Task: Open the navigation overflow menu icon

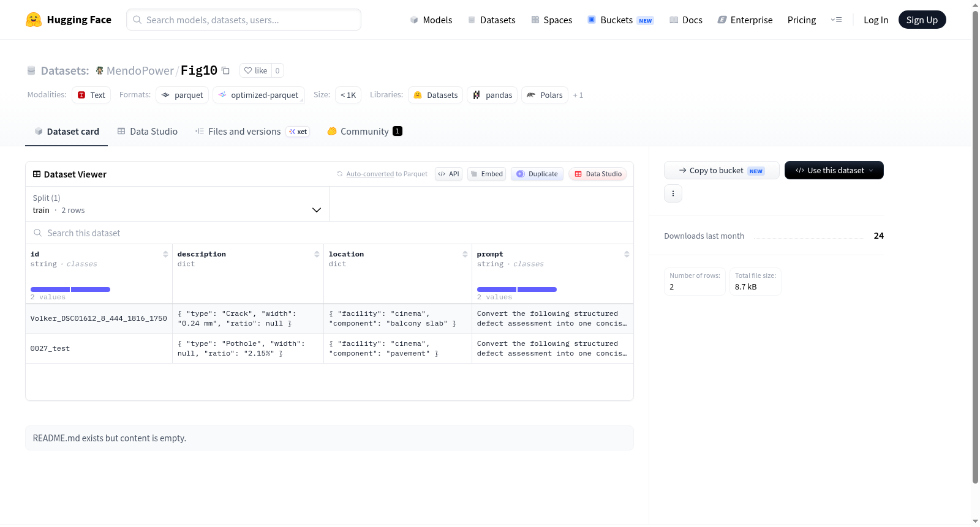Action: pyautogui.click(x=836, y=20)
